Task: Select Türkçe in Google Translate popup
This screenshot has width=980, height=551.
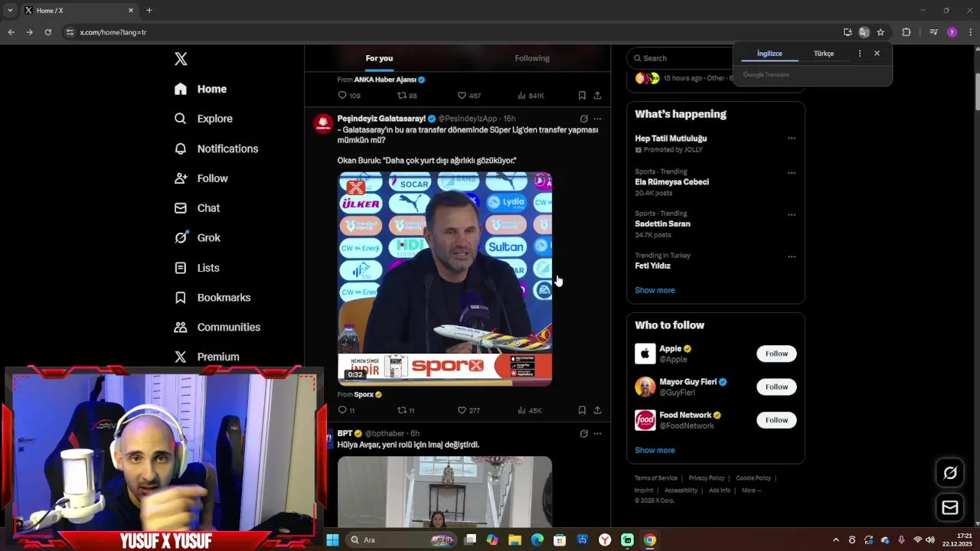Action: [x=824, y=54]
